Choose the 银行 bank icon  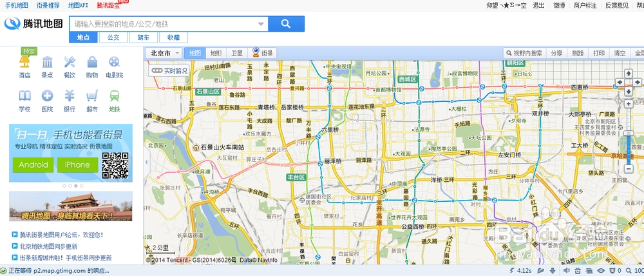(x=70, y=96)
